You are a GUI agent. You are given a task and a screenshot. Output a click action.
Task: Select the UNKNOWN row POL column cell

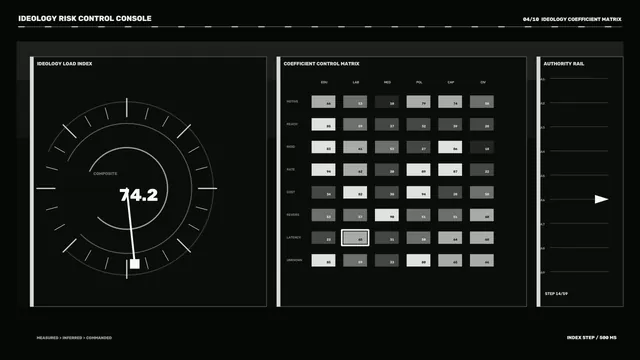pyautogui.click(x=418, y=260)
